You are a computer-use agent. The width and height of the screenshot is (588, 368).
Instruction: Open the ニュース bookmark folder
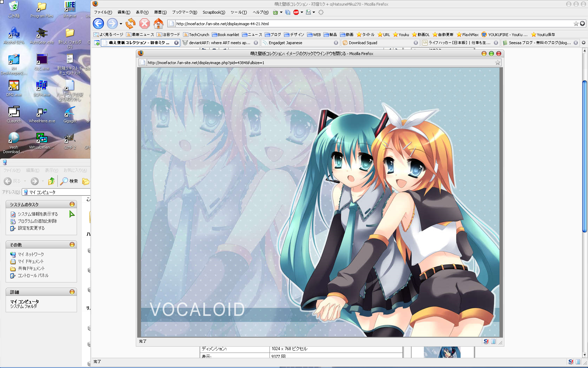tap(252, 35)
